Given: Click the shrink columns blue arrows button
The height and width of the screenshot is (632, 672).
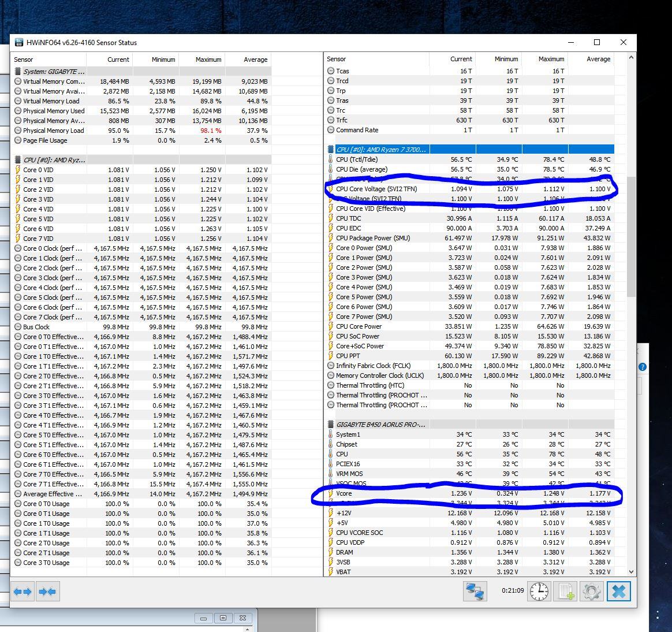Looking at the screenshot, I should pyautogui.click(x=47, y=592).
